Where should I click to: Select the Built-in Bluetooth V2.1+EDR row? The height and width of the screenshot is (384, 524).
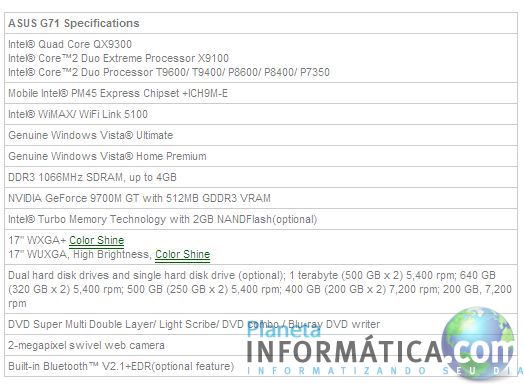[261, 366]
